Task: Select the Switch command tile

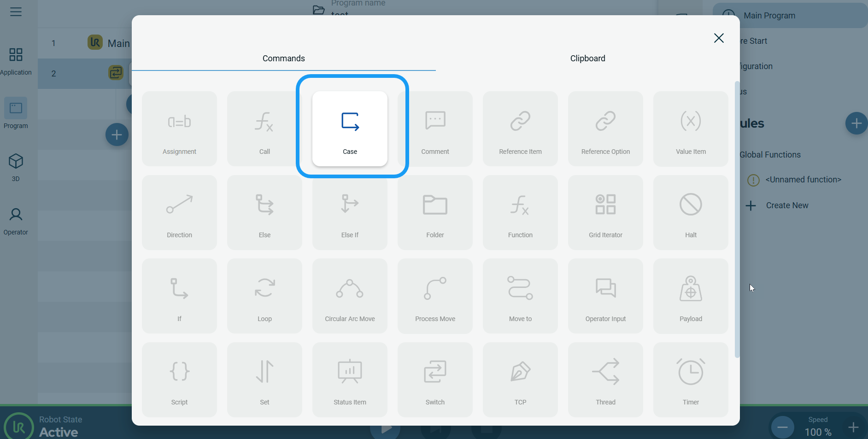Action: point(435,379)
